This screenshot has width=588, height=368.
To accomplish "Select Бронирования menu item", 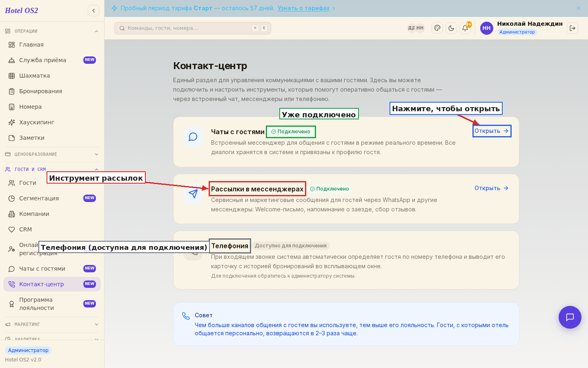I will (x=52, y=91).
